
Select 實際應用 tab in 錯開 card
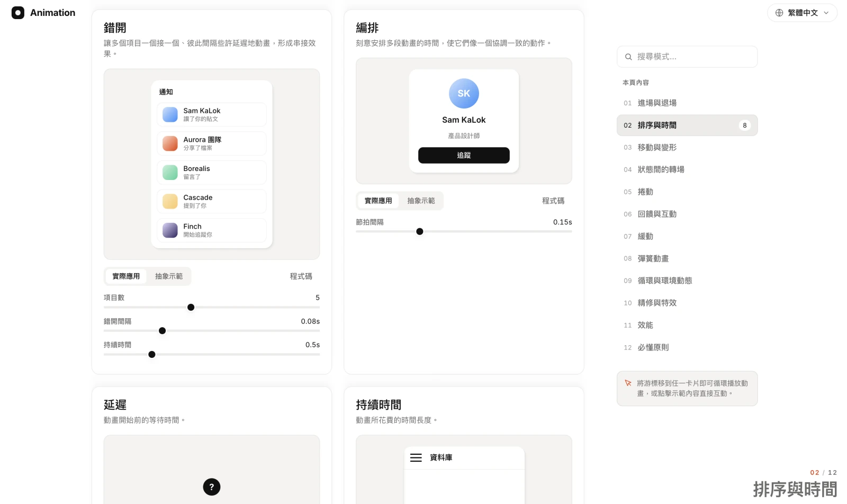pos(126,276)
